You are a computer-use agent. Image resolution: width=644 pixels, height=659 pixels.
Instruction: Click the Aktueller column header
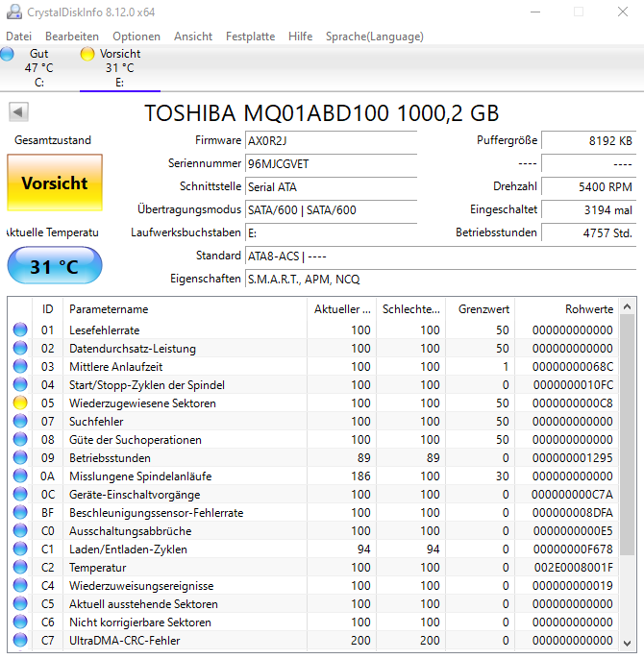[x=341, y=309]
